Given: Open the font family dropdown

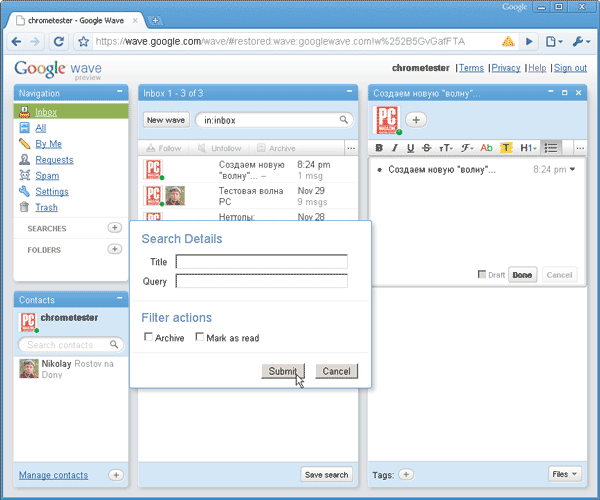Looking at the screenshot, I should tap(467, 148).
